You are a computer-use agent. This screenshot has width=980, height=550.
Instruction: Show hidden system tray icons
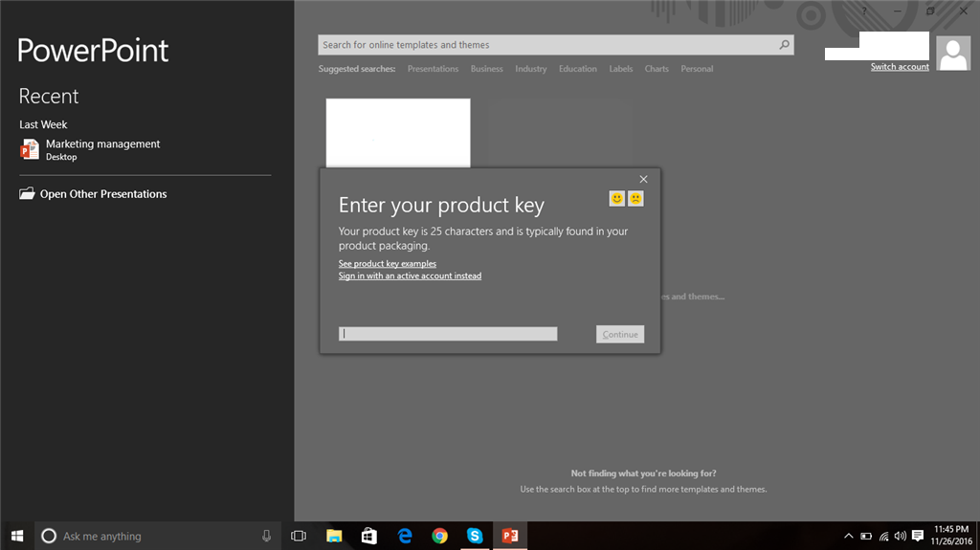coord(848,536)
